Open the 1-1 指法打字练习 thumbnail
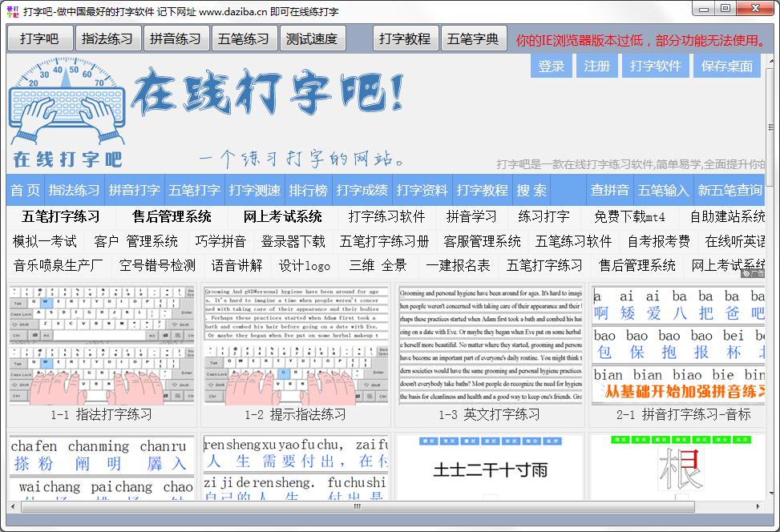 click(x=100, y=353)
